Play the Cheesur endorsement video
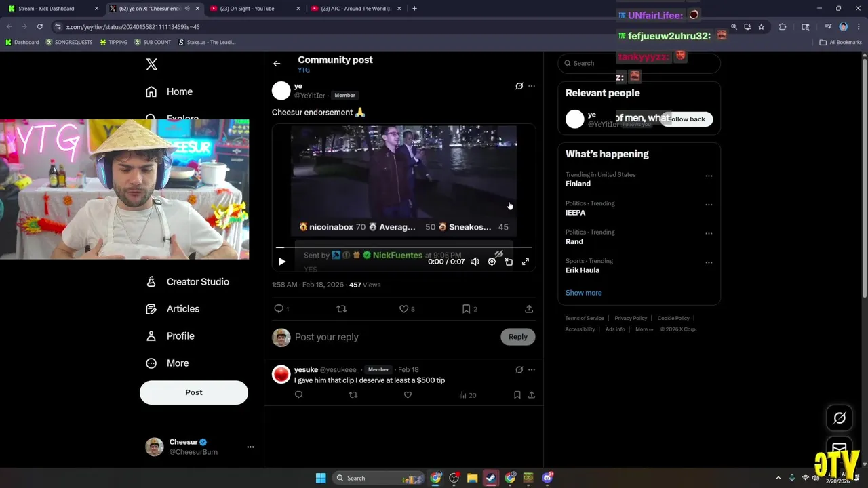 [x=282, y=262]
